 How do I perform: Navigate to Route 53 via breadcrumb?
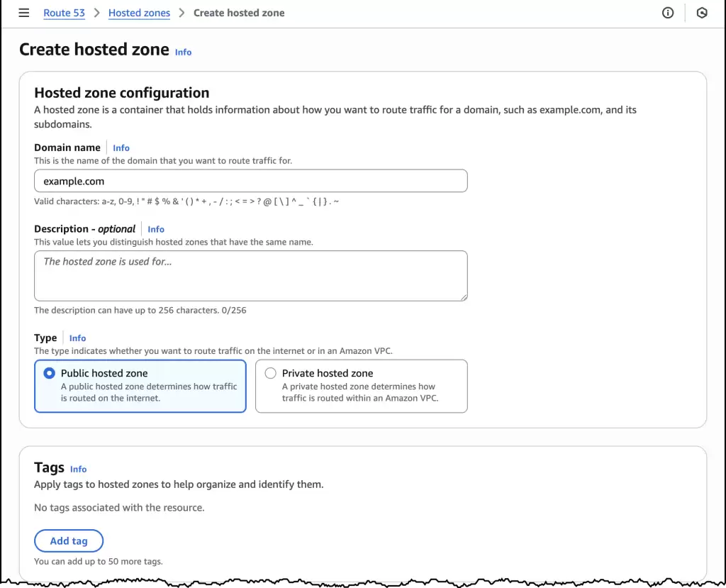point(64,12)
